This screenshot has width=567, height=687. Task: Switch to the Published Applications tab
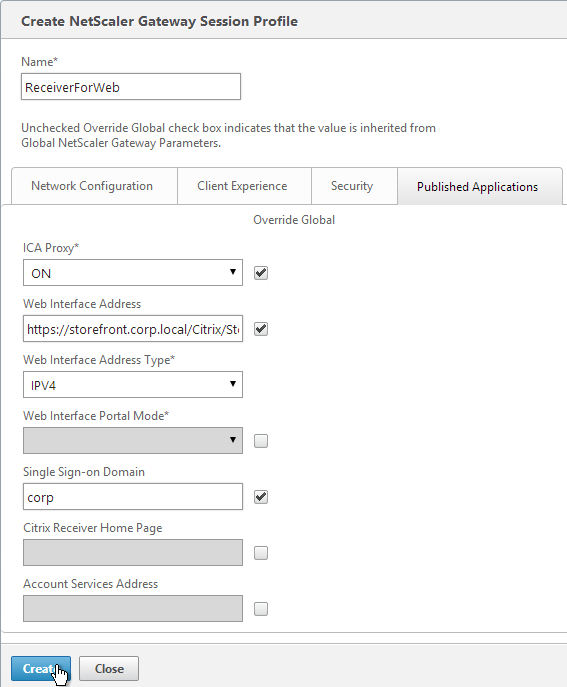(479, 186)
